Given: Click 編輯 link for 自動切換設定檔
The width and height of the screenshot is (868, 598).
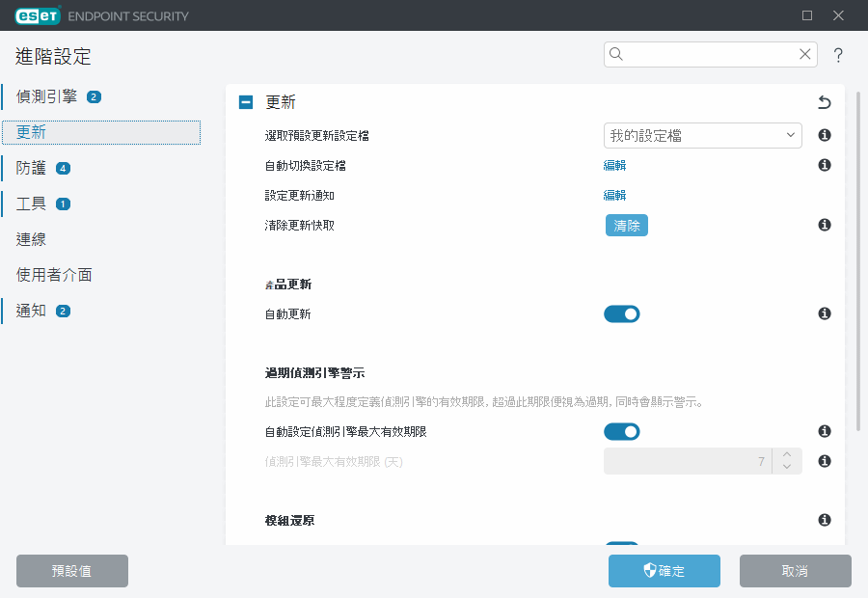Looking at the screenshot, I should pos(614,166).
